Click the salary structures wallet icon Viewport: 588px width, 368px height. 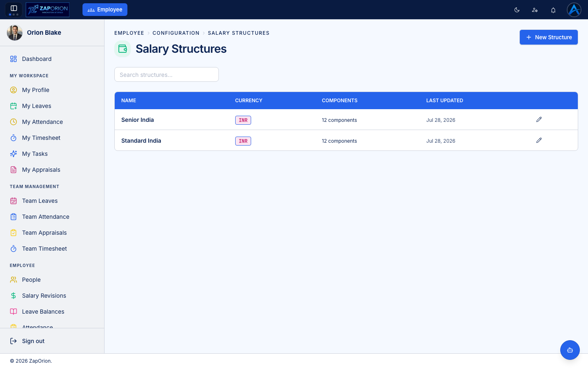coord(122,49)
